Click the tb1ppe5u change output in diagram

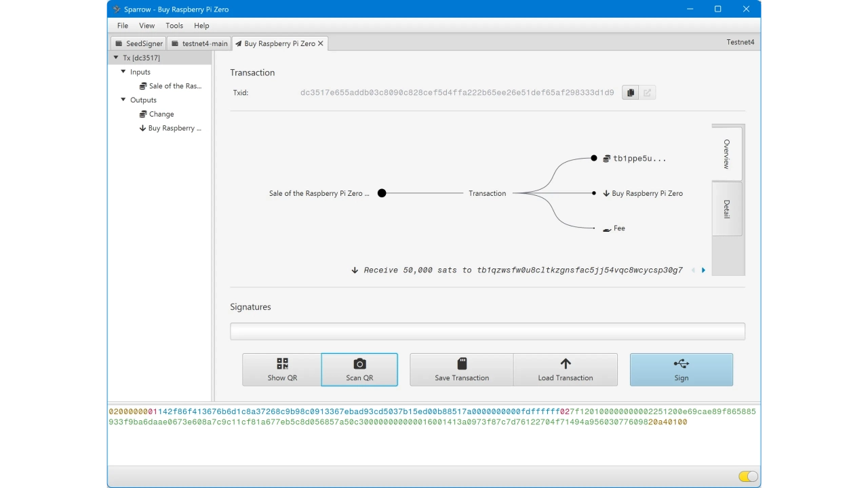[639, 159]
